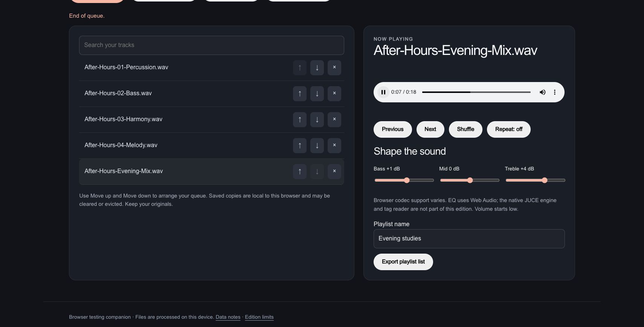Move After-Hours-Evening-Mix.wav up in queue
Image resolution: width=644 pixels, height=327 pixels.
point(300,172)
